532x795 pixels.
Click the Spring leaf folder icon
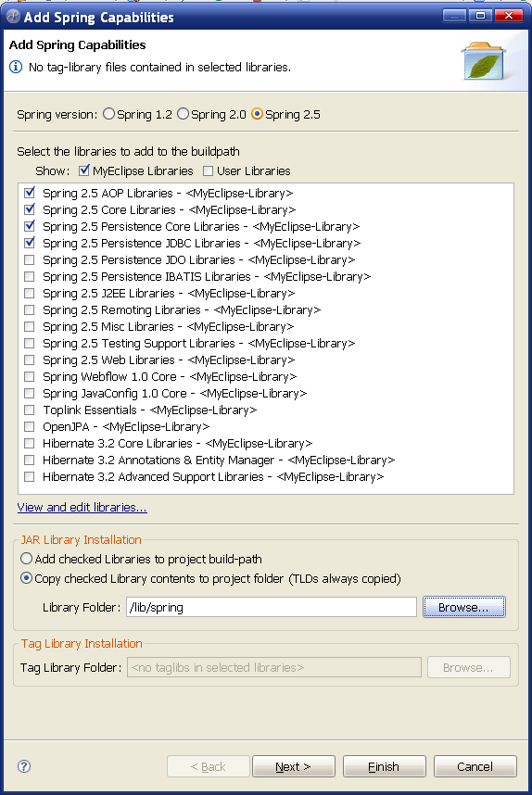click(x=484, y=61)
